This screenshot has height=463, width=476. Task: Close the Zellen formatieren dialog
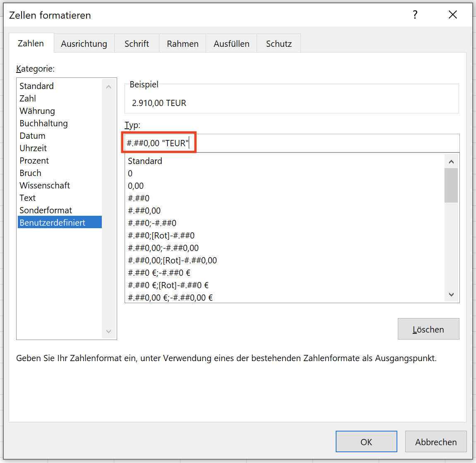point(453,15)
